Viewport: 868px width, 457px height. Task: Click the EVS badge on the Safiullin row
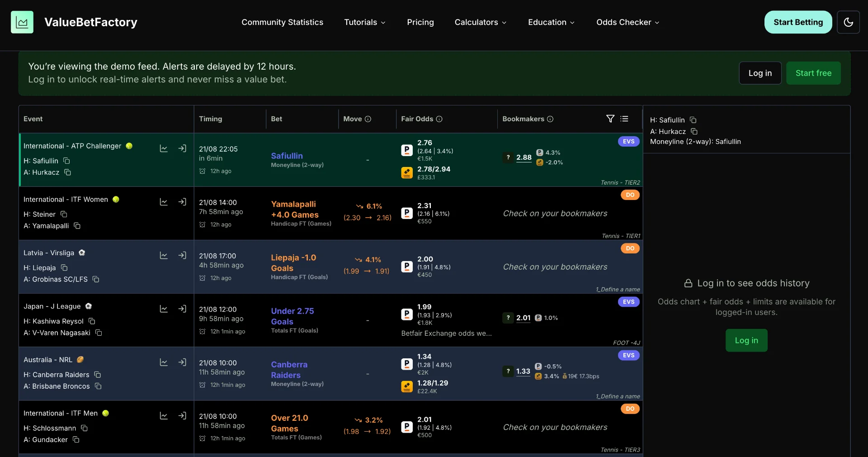pos(628,142)
